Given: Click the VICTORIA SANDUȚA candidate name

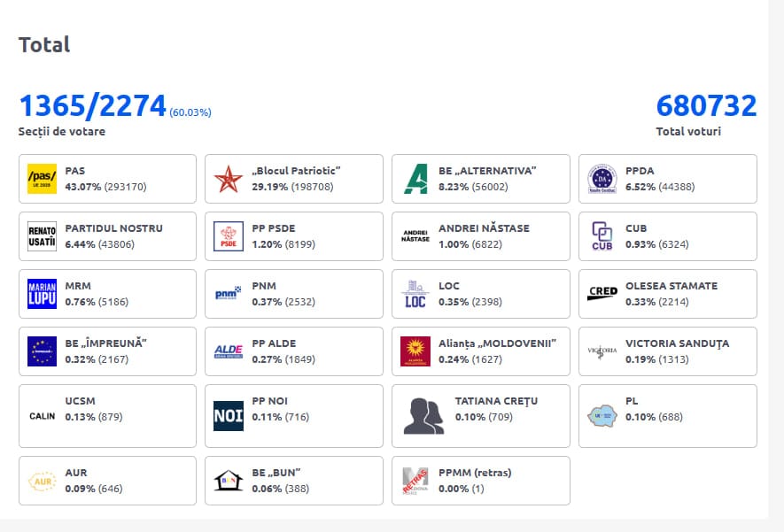Looking at the screenshot, I should click(x=678, y=343).
